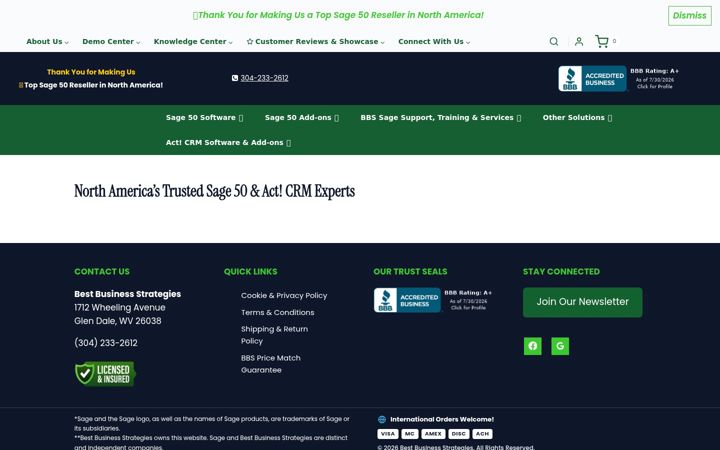Click the DISC payment icon
Viewport: 720px width, 450px height.
coord(458,434)
